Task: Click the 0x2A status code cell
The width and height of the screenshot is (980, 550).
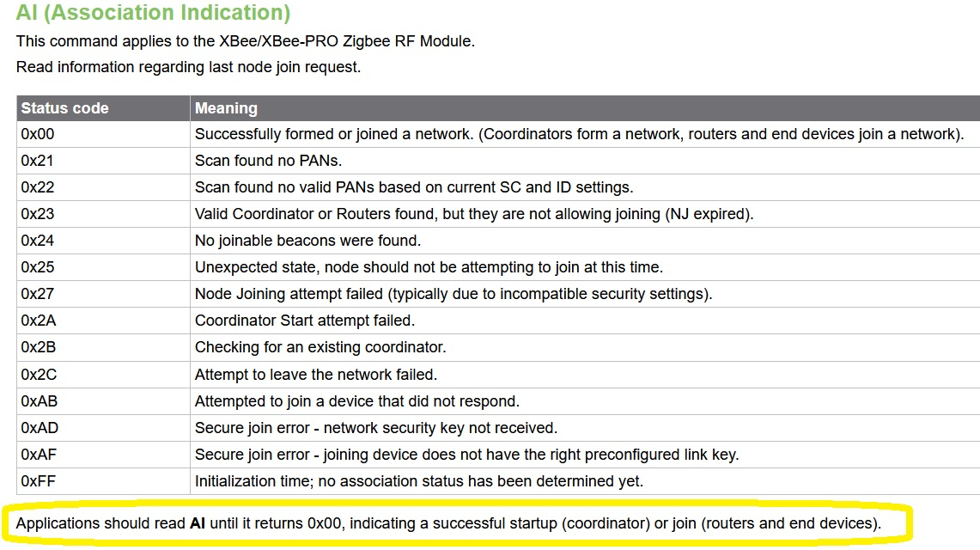Action: click(x=103, y=321)
